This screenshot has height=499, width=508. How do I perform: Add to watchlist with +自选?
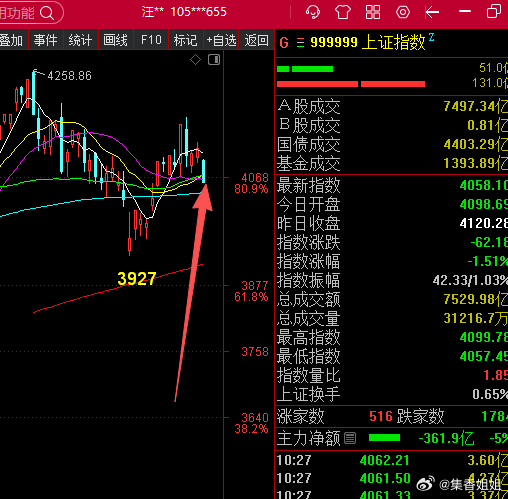pyautogui.click(x=221, y=40)
